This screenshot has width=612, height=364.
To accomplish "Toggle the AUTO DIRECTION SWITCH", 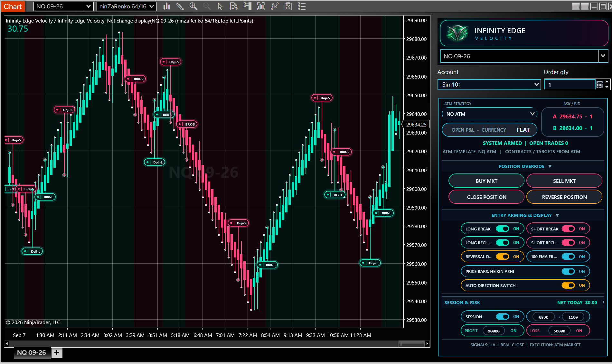I will (568, 285).
